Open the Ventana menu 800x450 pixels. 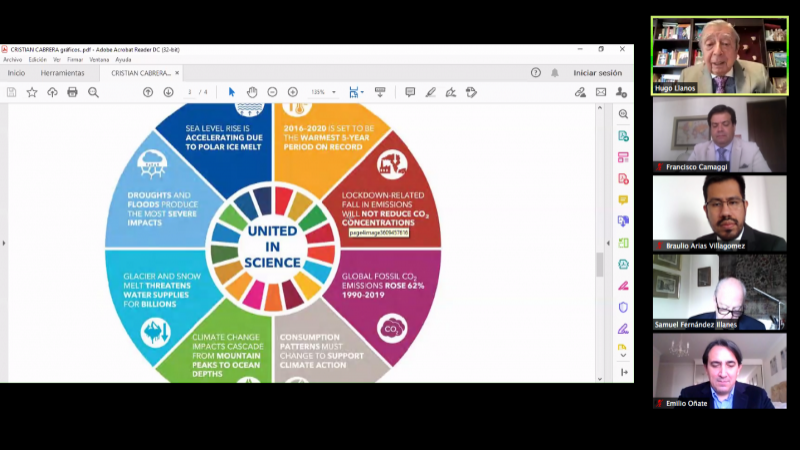point(99,60)
